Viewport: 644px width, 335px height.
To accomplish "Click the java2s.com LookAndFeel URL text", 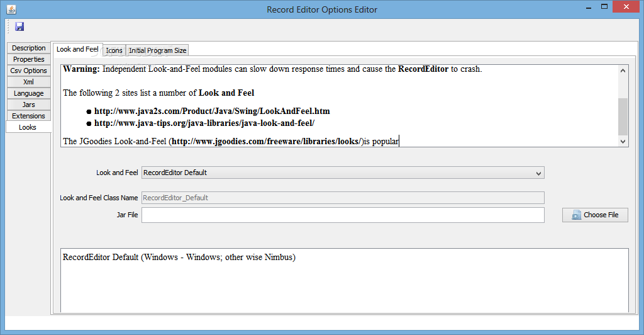I will point(212,111).
